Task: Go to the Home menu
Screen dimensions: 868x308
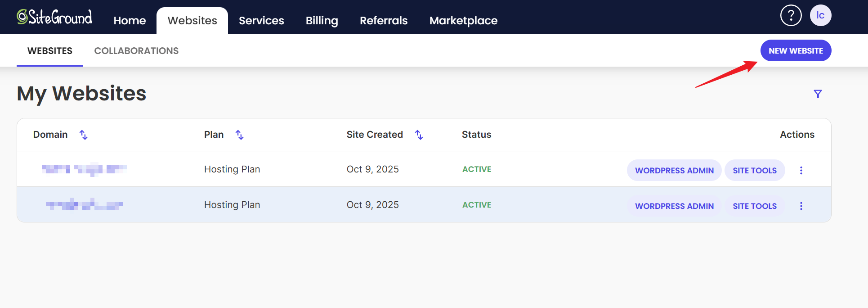Action: tap(130, 21)
